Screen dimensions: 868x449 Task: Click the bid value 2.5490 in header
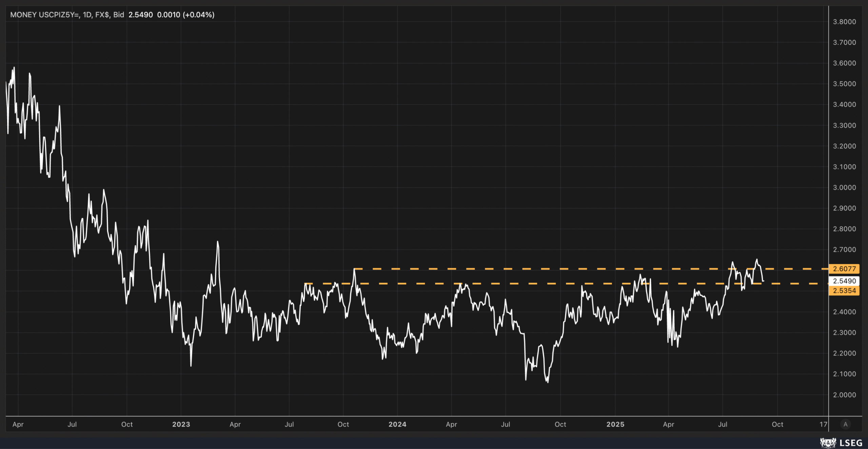point(140,15)
